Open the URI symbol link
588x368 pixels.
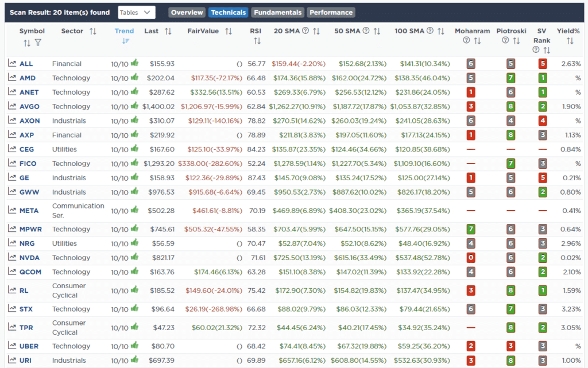[25, 360]
